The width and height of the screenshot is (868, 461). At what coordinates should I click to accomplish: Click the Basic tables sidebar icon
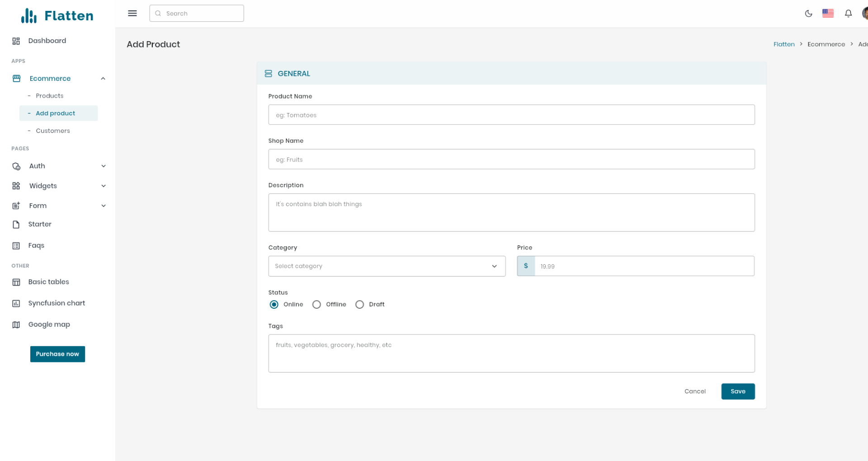click(16, 282)
